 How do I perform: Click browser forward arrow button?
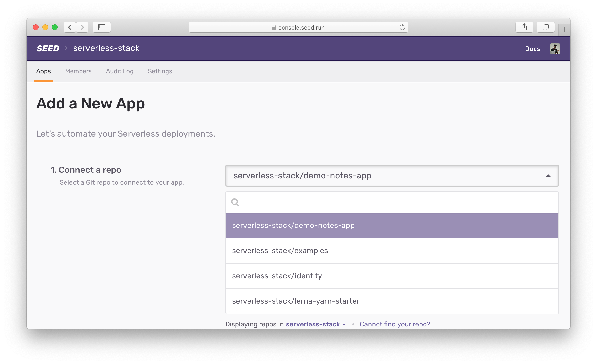pyautogui.click(x=82, y=27)
